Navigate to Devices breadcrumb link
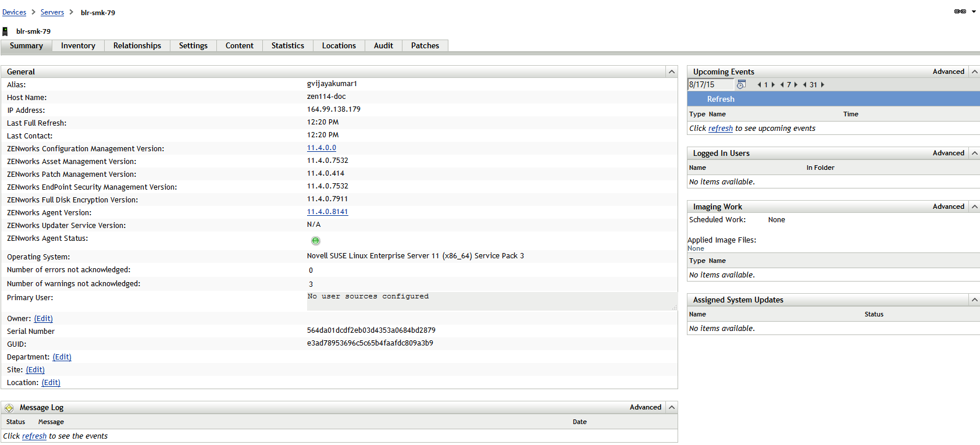 point(14,12)
